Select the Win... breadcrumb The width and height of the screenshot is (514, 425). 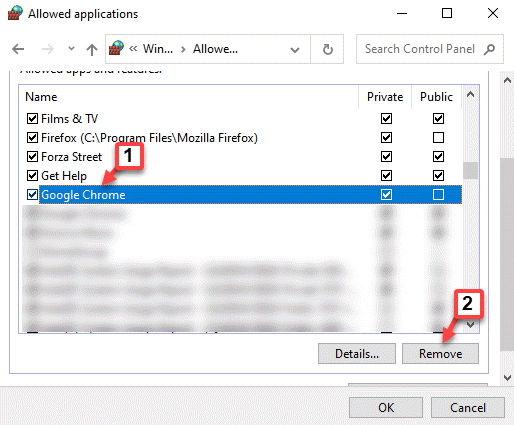[x=158, y=49]
